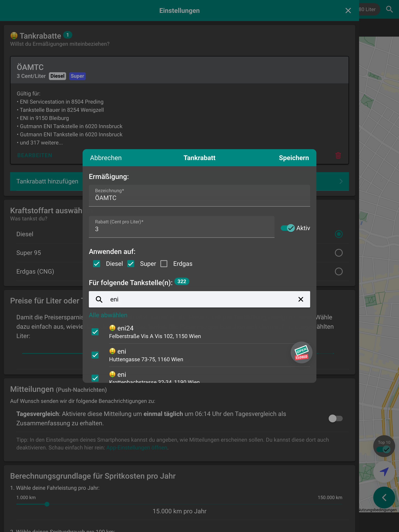Click the Super tag on ÖAMTC card
399x532 pixels.
pyautogui.click(x=77, y=76)
